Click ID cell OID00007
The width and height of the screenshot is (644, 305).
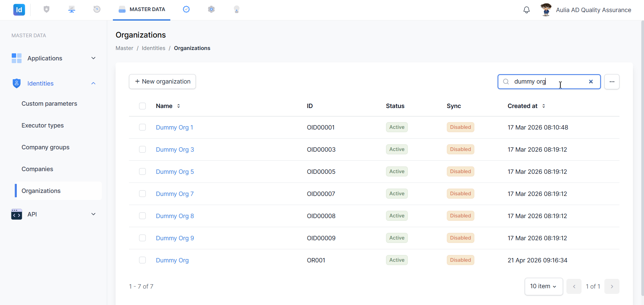[x=321, y=194]
